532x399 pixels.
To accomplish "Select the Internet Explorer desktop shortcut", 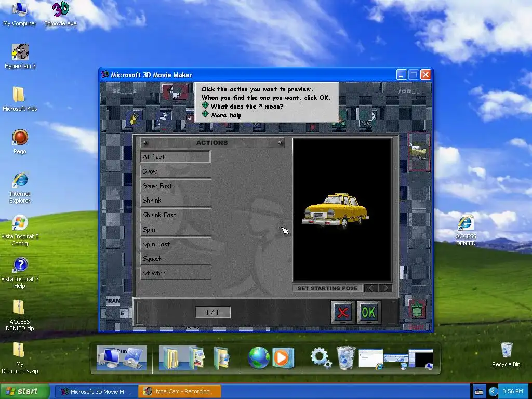I will pyautogui.click(x=20, y=188).
